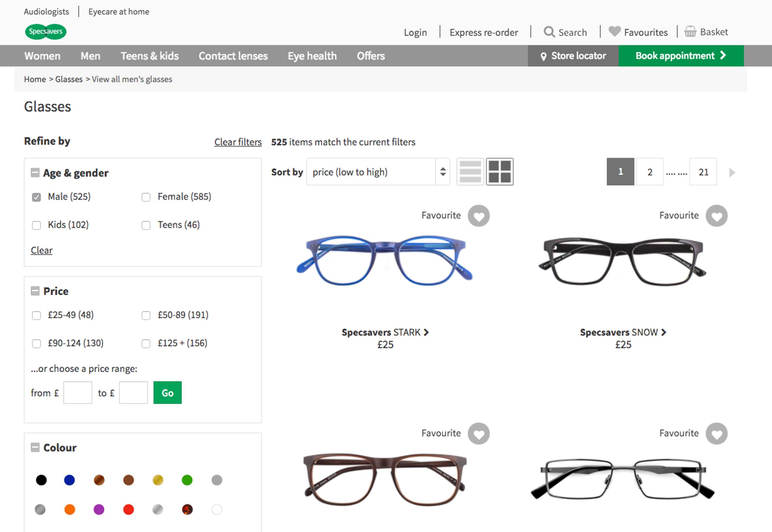Click the Specsavers logo

click(x=46, y=32)
